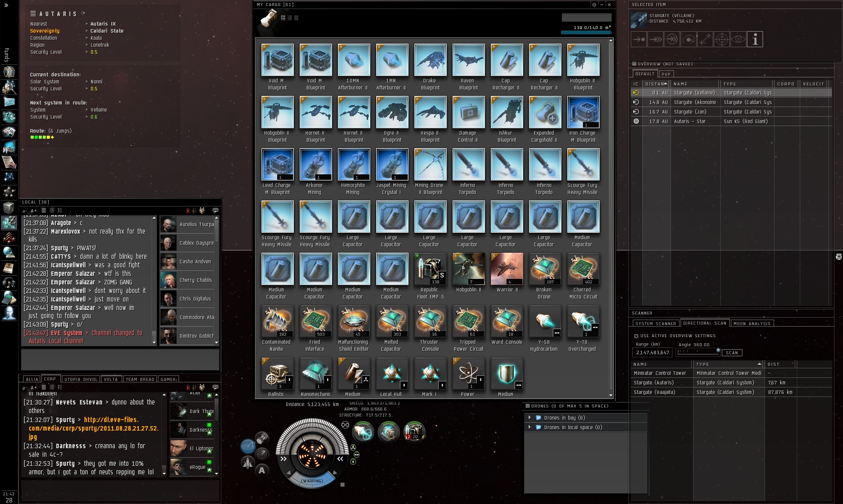The width and height of the screenshot is (843, 504).
Task: Adjust the scan Angle slider
Action: pos(698,352)
